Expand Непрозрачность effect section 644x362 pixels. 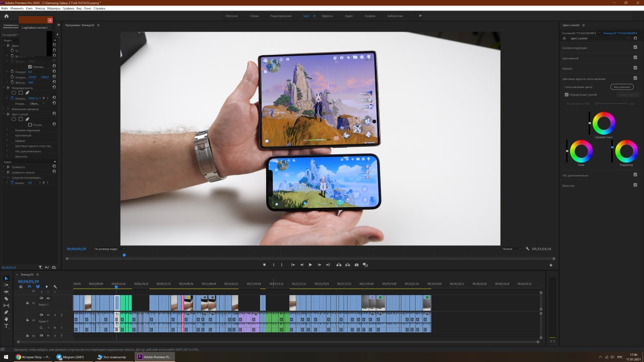[x=4, y=87]
